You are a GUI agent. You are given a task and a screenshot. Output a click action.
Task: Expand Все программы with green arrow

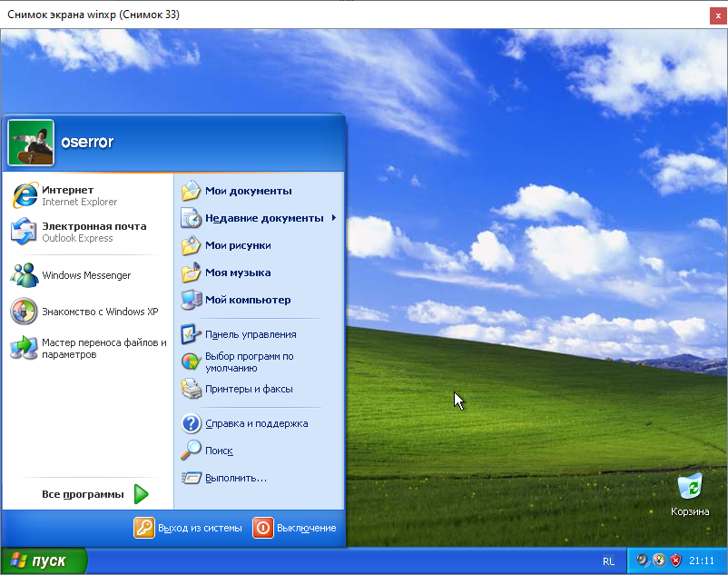[141, 494]
